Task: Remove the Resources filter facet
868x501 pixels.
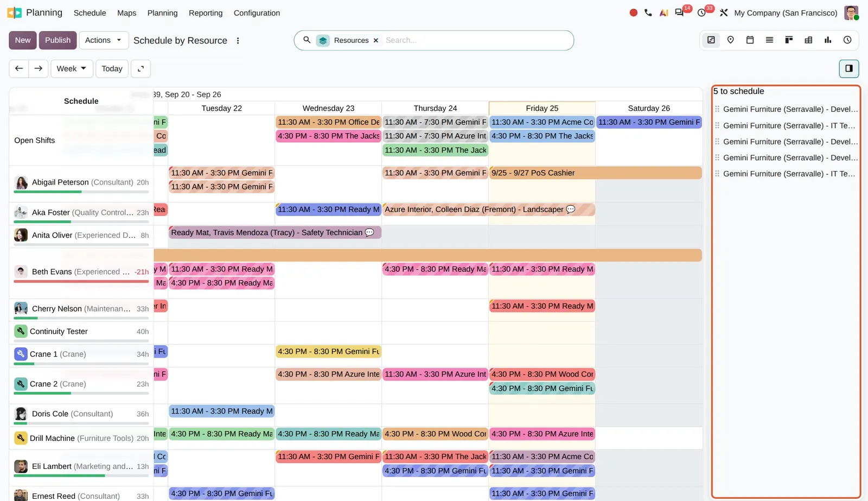Action: coord(375,41)
